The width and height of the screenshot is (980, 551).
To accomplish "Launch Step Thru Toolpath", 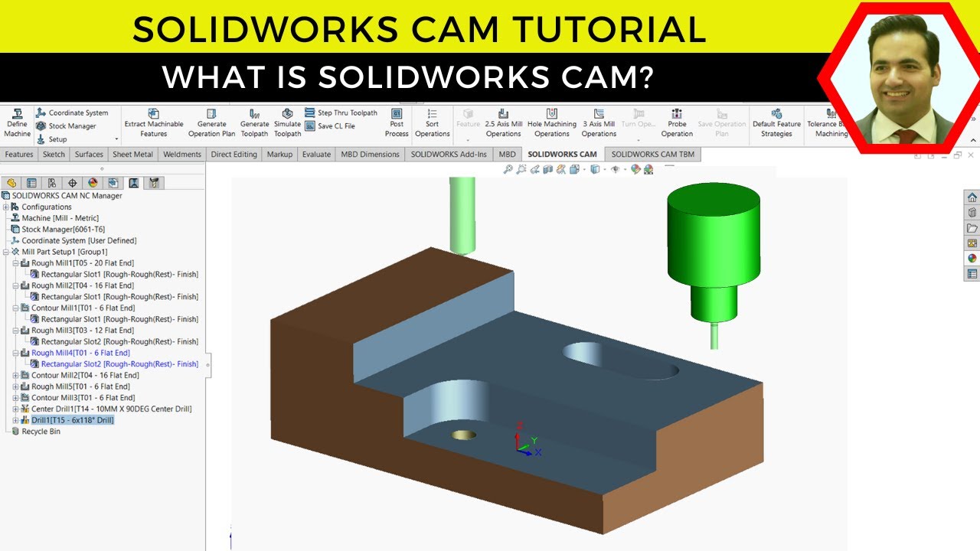I will [x=341, y=112].
